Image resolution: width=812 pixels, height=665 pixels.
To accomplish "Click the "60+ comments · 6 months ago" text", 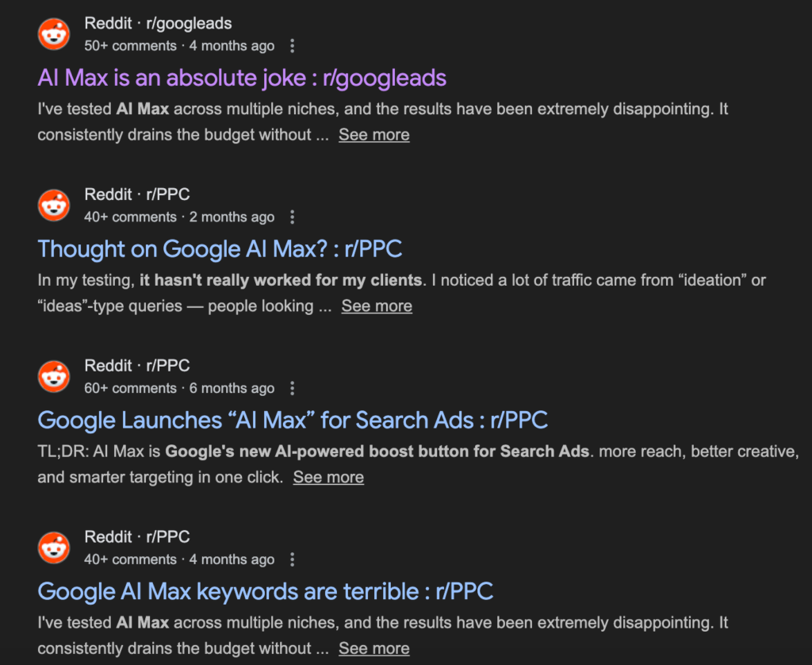I will pyautogui.click(x=179, y=388).
